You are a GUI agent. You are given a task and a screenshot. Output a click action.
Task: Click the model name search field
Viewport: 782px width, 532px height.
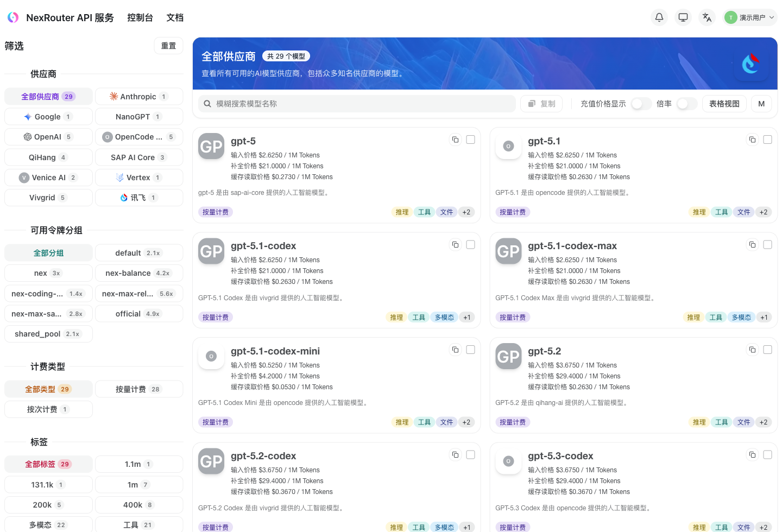357,104
